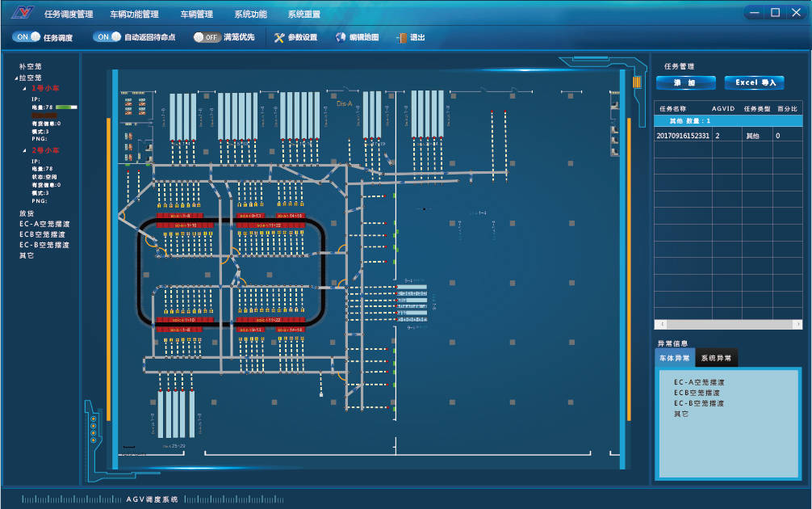This screenshot has height=509, width=812.
Task: Click the Excel 导入 button
Action: tap(754, 83)
